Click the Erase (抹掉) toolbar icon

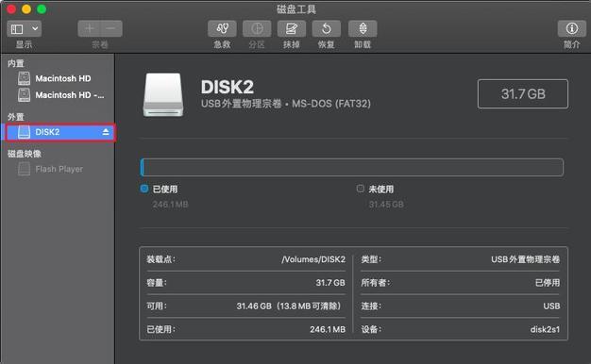pyautogui.click(x=292, y=29)
